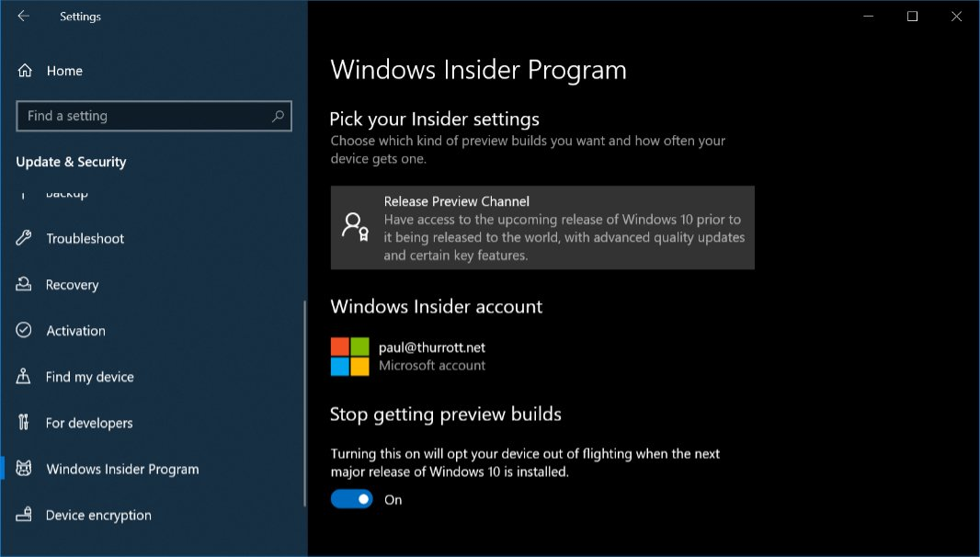Click the paul@thurrott.net account

(x=431, y=347)
